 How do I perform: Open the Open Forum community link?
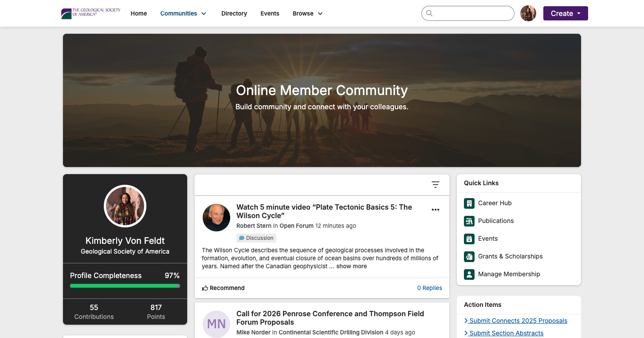point(296,226)
